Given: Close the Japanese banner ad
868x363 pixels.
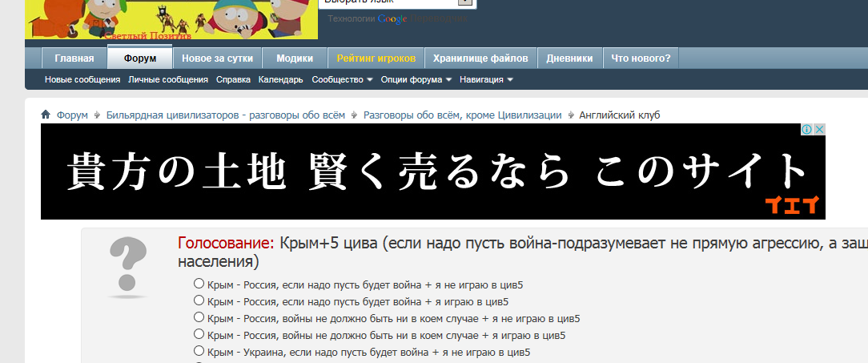Looking at the screenshot, I should [x=819, y=130].
